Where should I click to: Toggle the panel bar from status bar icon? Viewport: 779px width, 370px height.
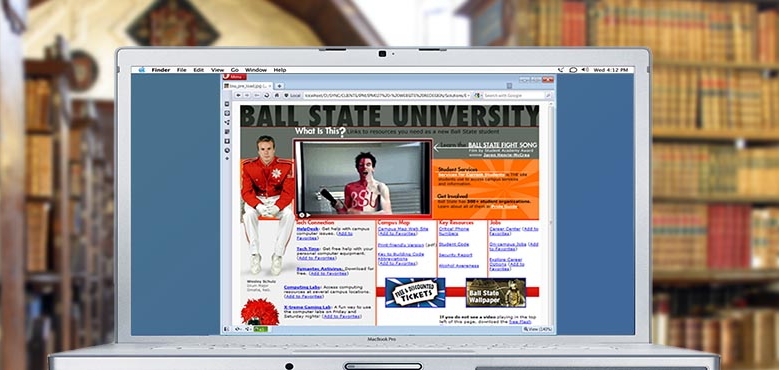tap(226, 329)
